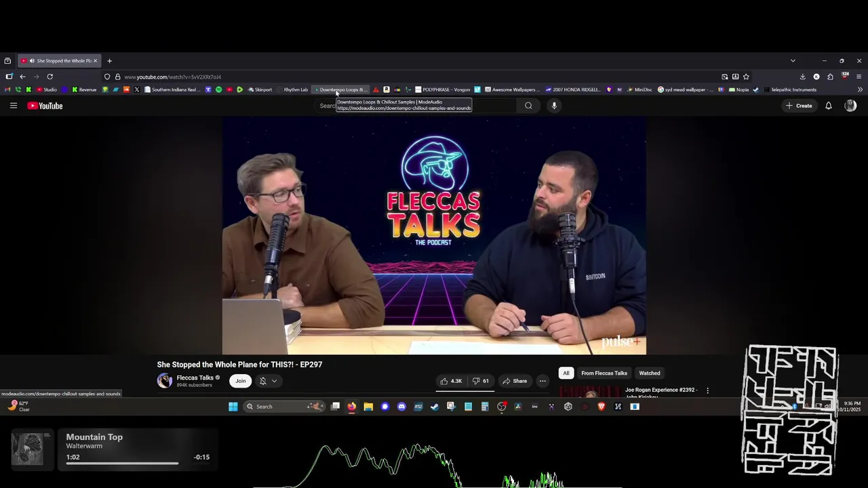The width and height of the screenshot is (868, 488).
Task: Click the Create button on YouTube
Action: [x=800, y=106]
